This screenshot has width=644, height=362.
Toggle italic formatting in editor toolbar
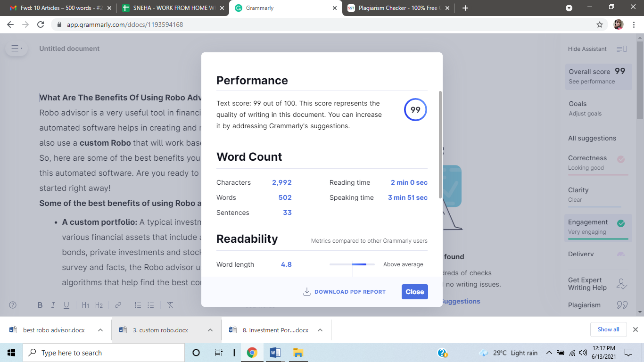[53, 305]
